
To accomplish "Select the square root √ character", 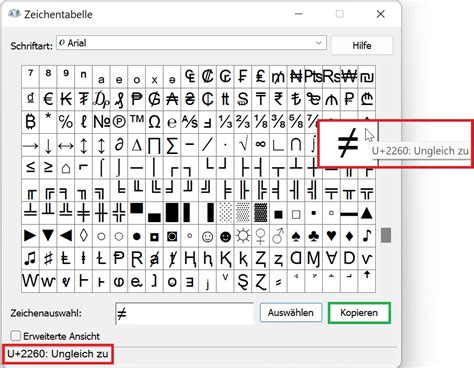I will click(243, 145).
